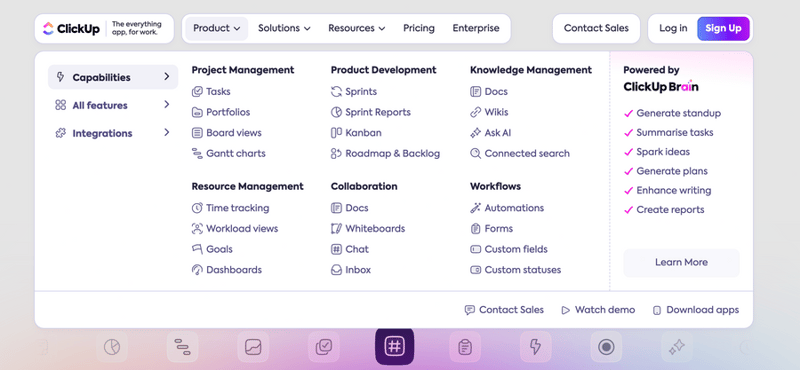Click the Summarise tasks item
The width and height of the screenshot is (800, 370).
pyautogui.click(x=668, y=133)
